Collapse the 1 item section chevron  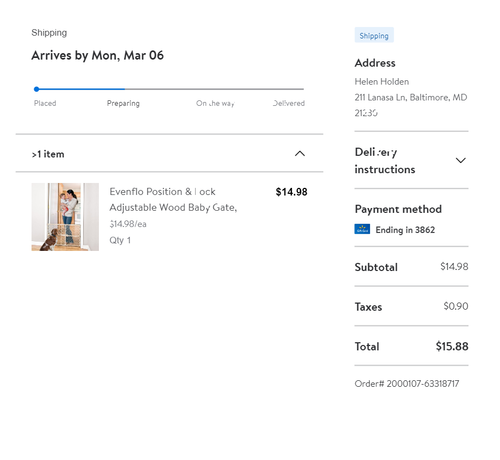point(300,154)
